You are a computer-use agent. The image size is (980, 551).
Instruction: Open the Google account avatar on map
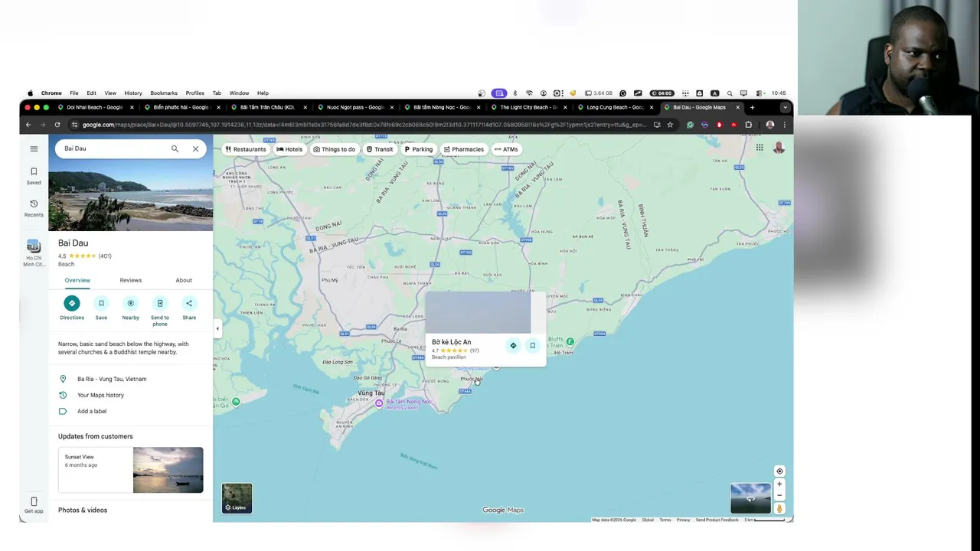pos(779,148)
